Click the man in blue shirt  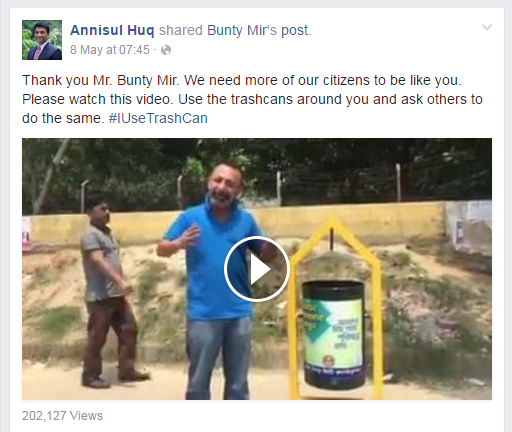(215, 280)
